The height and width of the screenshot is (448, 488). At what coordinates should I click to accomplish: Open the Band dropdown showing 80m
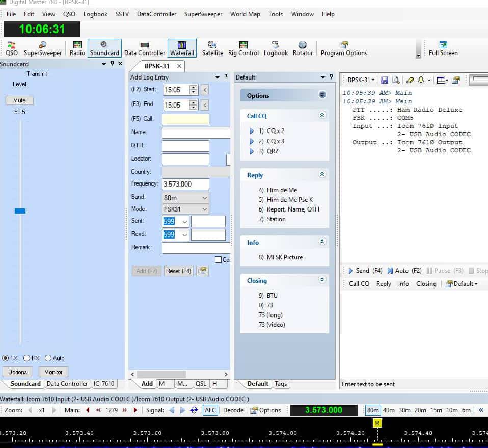[x=185, y=198]
